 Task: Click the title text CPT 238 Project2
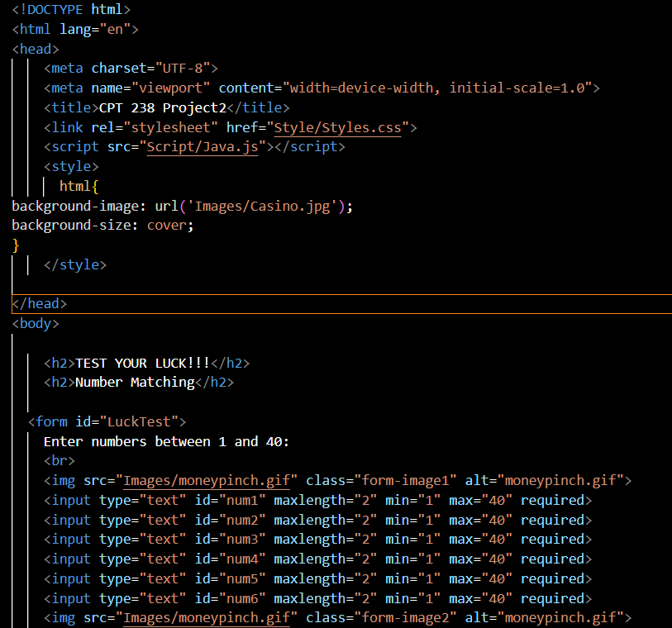pyautogui.click(x=161, y=107)
